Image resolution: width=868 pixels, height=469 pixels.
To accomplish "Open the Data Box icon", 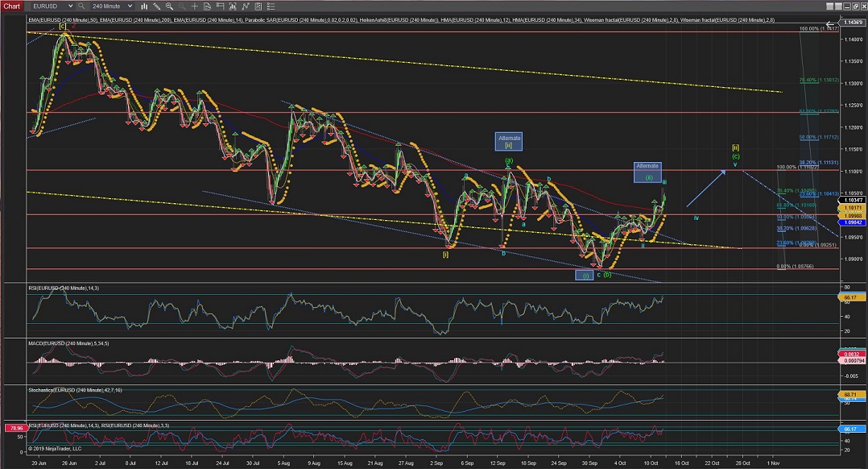I will [x=207, y=6].
